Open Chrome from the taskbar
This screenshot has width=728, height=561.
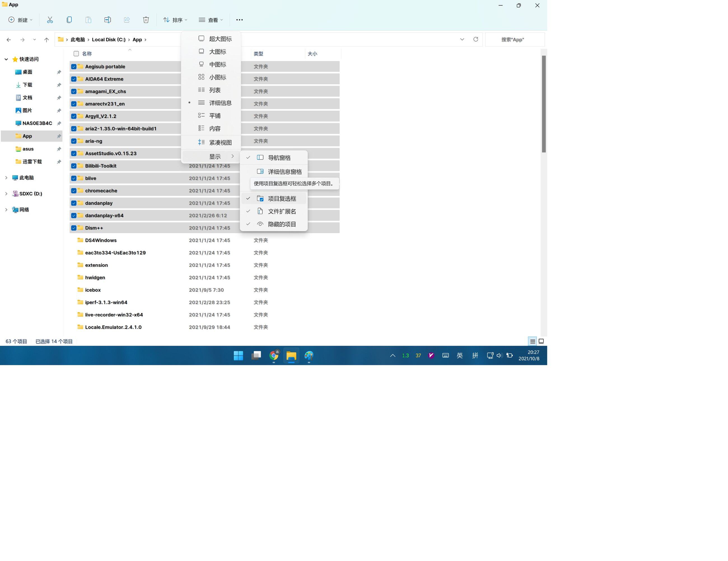tap(274, 356)
